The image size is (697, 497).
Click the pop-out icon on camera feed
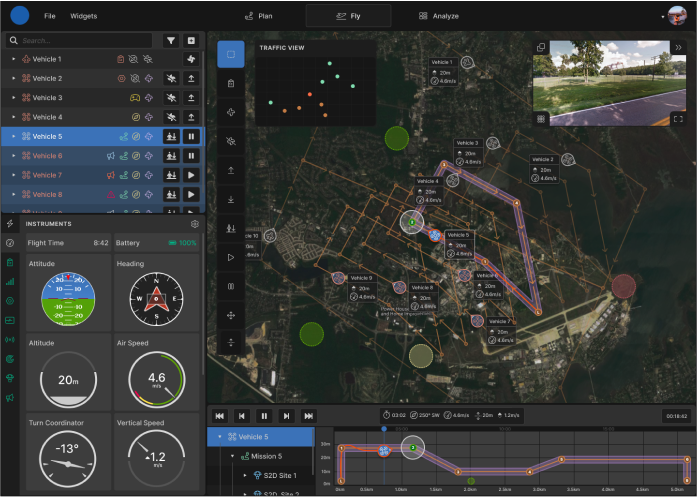click(x=541, y=47)
